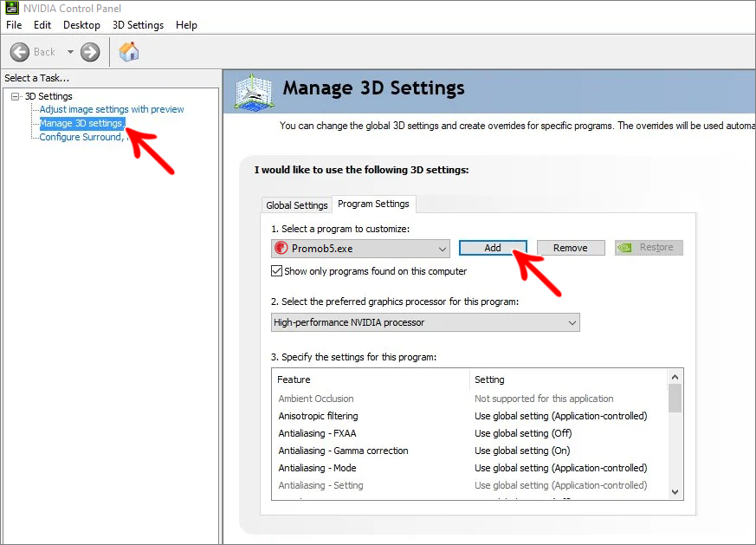Open Configure Surround task link

tap(82, 138)
